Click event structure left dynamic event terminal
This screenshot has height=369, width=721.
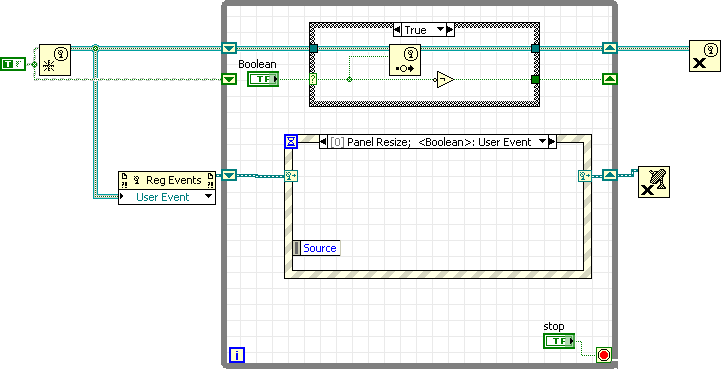click(x=291, y=175)
